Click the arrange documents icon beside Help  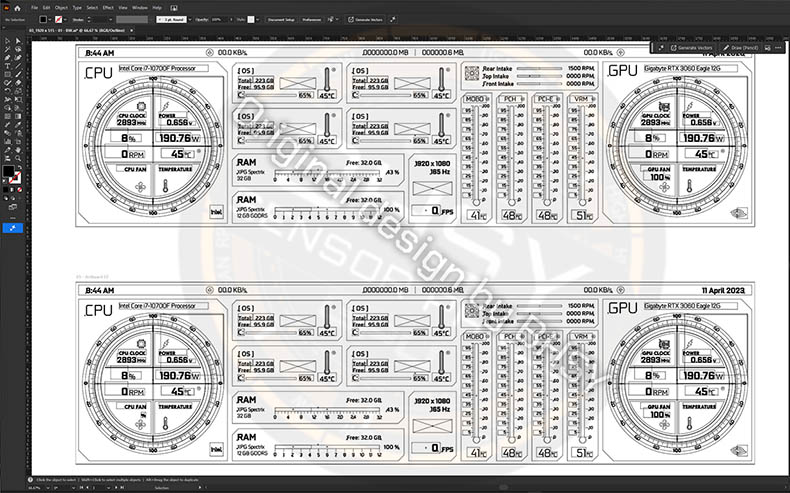[174, 8]
